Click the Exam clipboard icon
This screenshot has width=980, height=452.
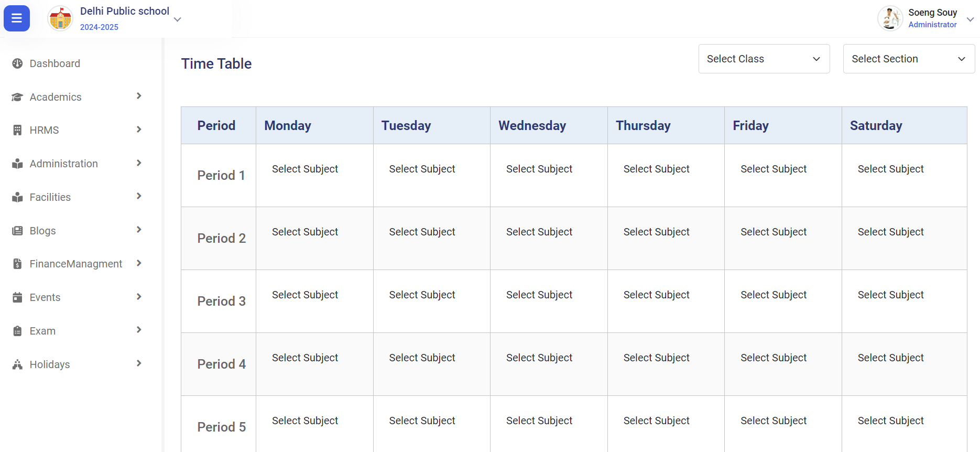point(17,331)
